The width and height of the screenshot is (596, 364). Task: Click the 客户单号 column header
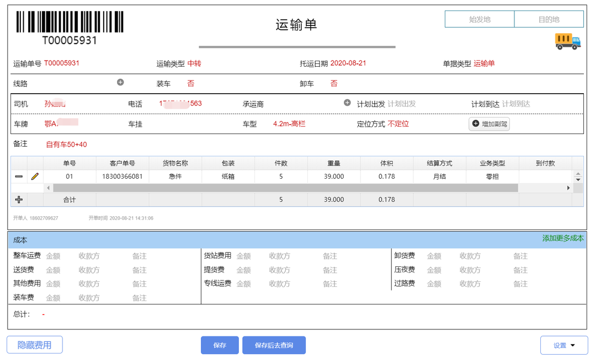123,163
